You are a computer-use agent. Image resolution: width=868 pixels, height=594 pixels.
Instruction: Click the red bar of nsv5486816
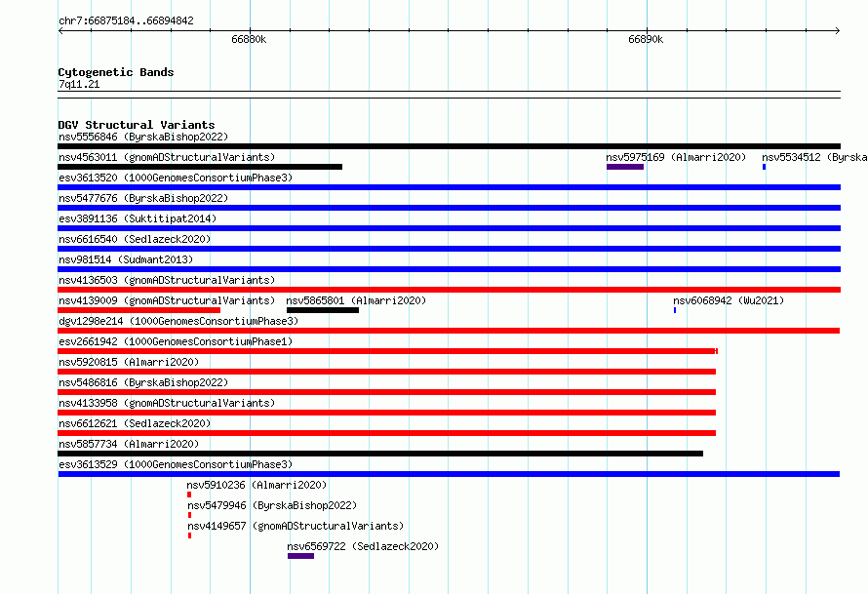(x=386, y=392)
